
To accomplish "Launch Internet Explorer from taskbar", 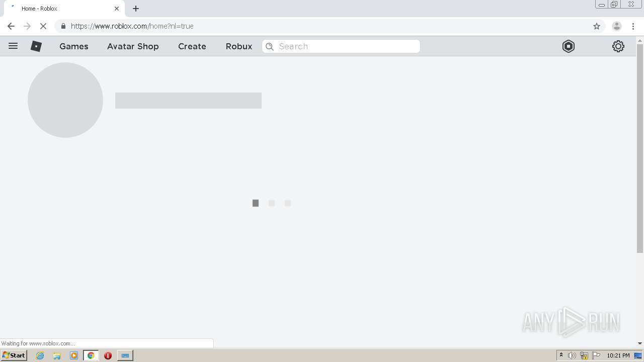I will coord(40,355).
